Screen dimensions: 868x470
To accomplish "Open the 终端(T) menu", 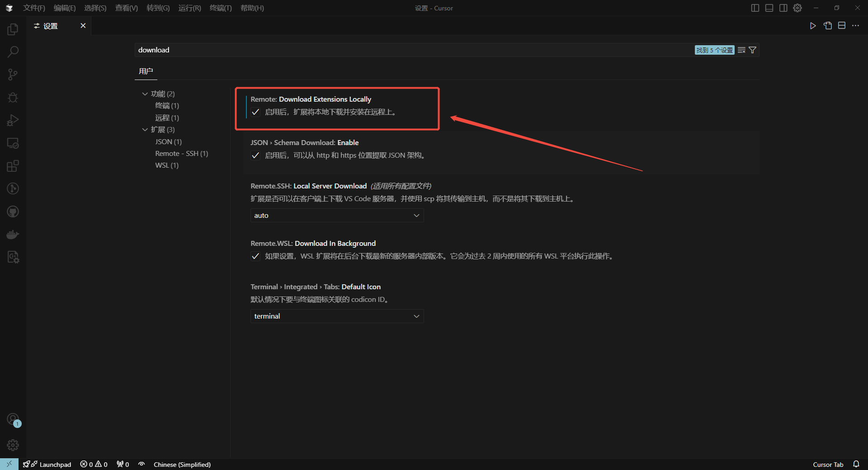I will coord(221,8).
